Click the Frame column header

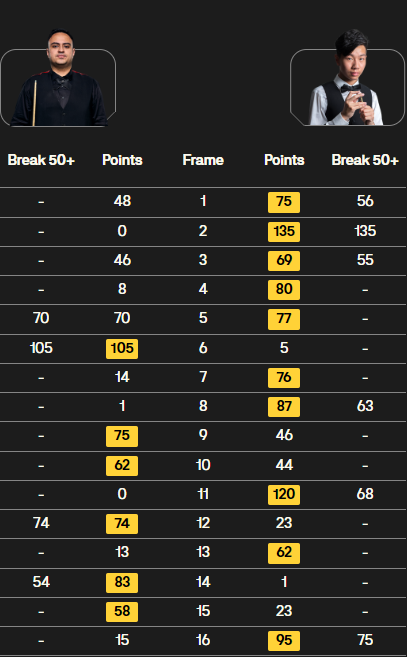click(x=203, y=160)
